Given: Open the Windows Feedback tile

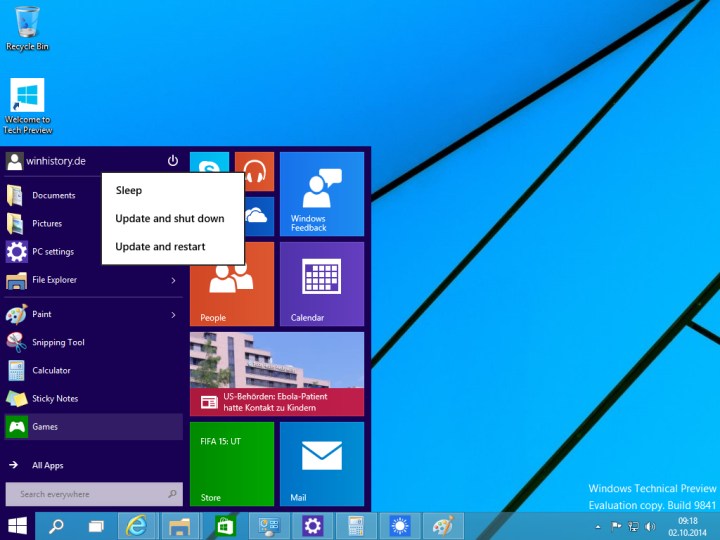Looking at the screenshot, I should click(x=322, y=194).
